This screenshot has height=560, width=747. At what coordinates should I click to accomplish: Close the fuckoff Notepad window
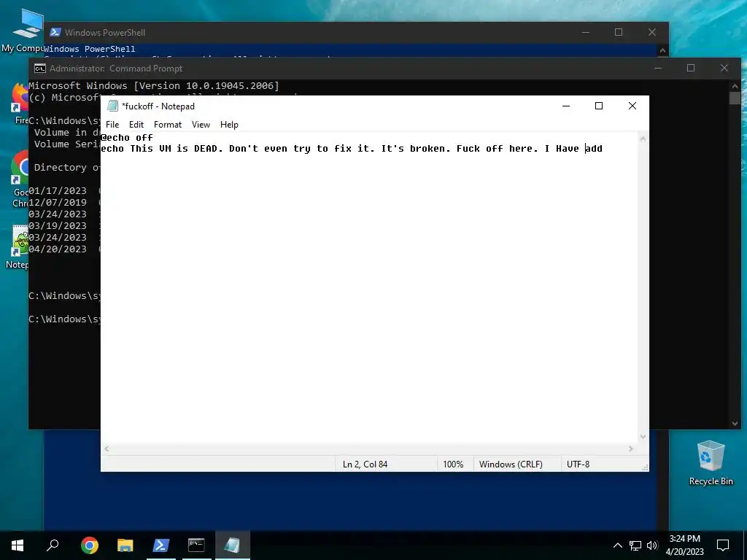click(x=632, y=106)
